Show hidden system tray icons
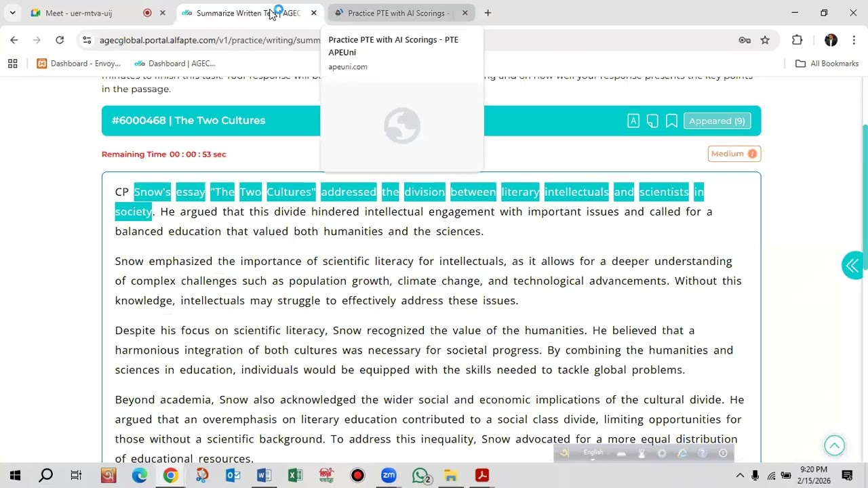Screen dimensions: 868x488 (x=740, y=475)
